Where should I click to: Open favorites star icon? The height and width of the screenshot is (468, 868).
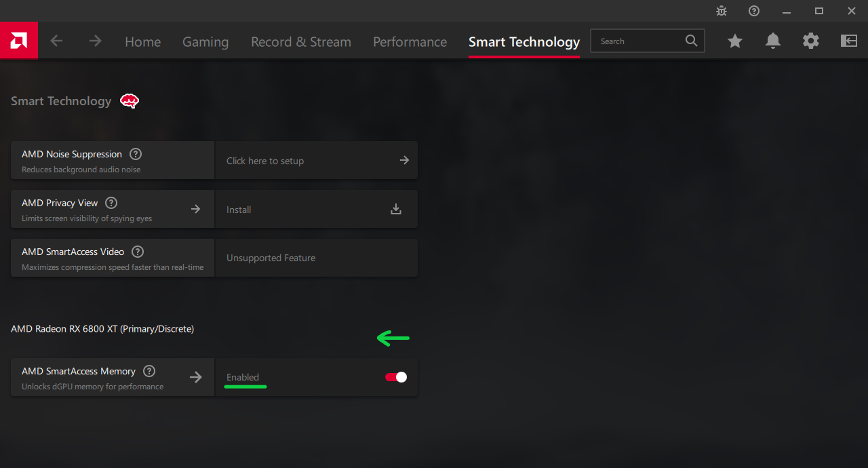click(734, 41)
